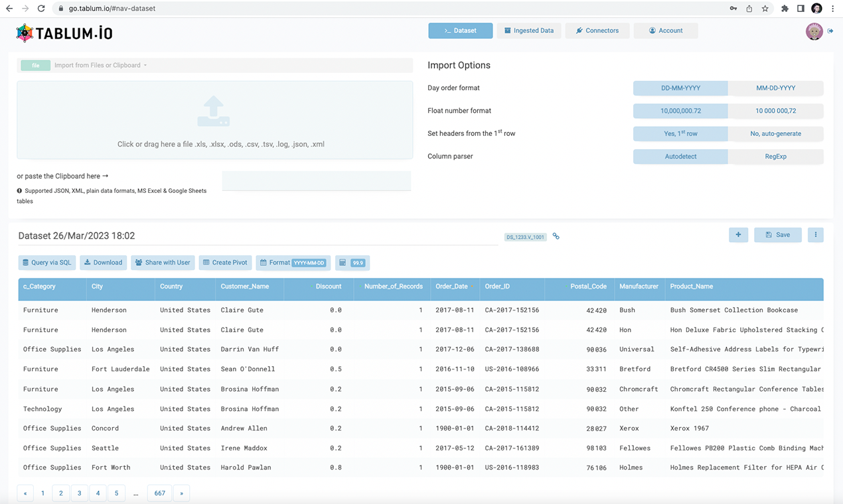843x504 pixels.
Task: Click the Tablum.io logo
Action: tap(64, 33)
